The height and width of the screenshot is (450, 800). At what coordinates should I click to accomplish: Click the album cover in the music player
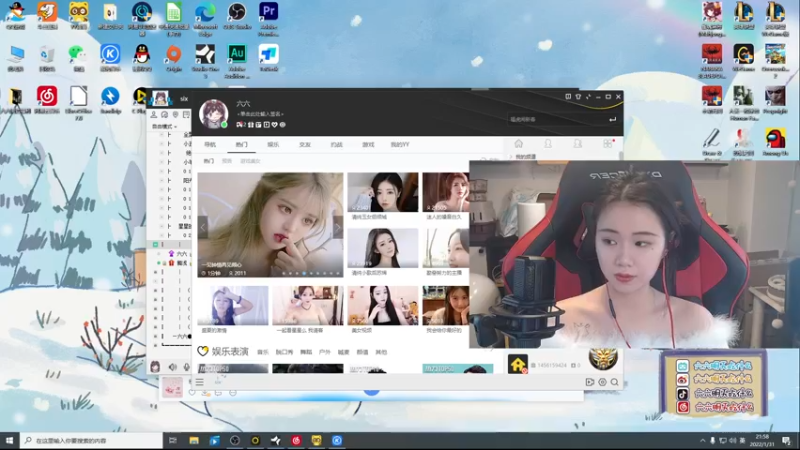tap(172, 388)
